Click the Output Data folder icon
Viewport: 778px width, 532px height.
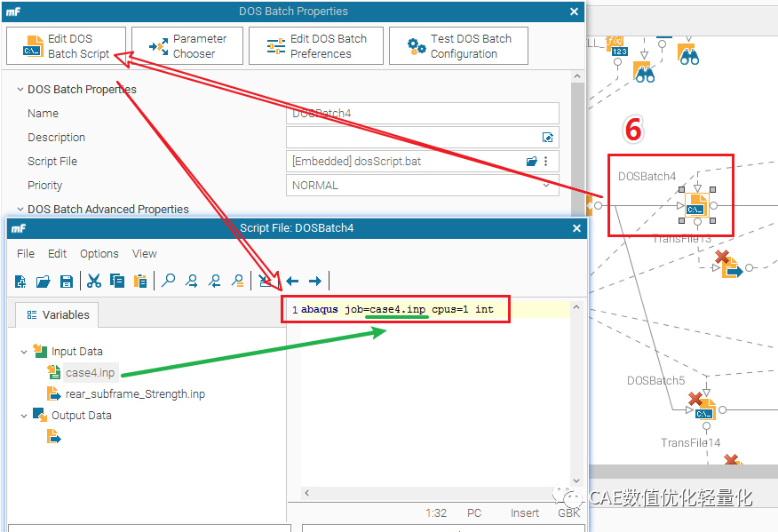coord(40,415)
